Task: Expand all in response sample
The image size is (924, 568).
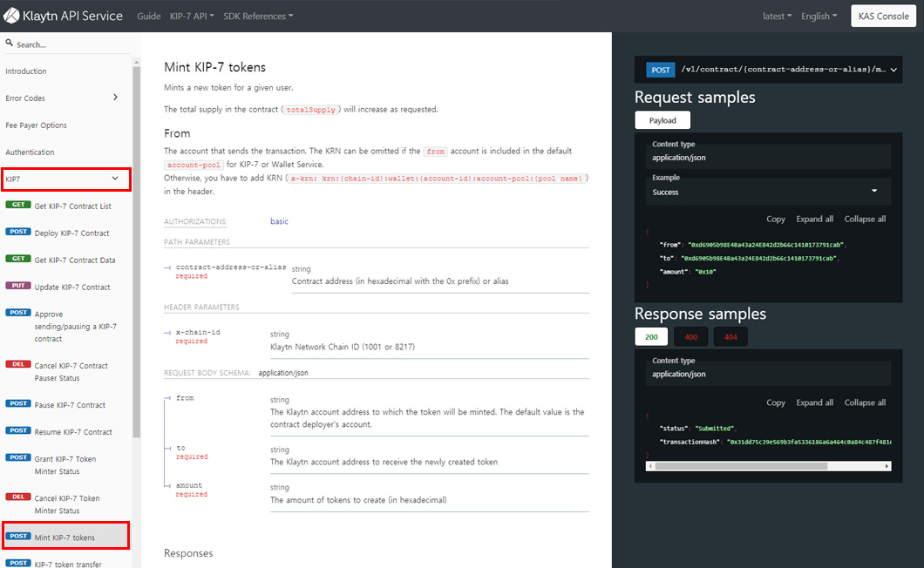Action: click(814, 403)
